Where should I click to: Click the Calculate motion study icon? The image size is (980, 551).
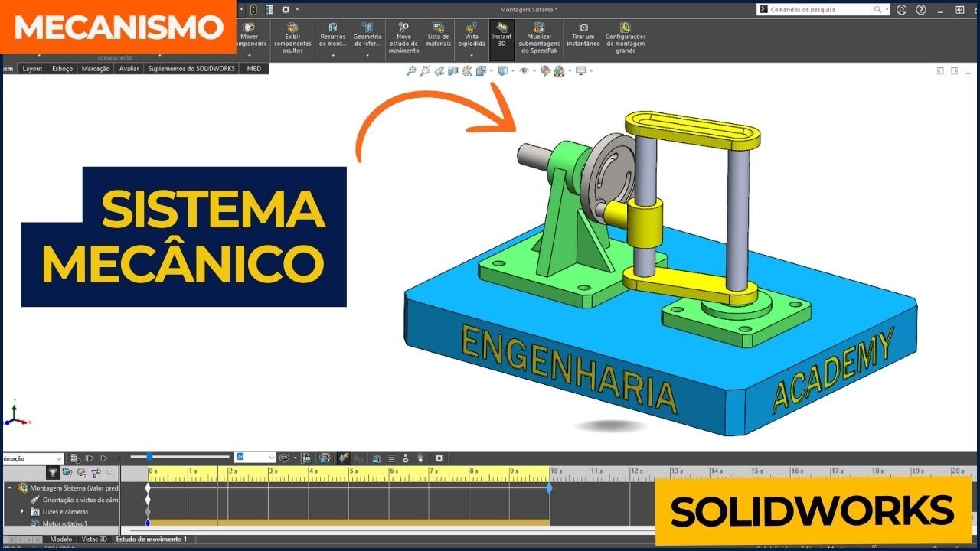click(x=76, y=458)
